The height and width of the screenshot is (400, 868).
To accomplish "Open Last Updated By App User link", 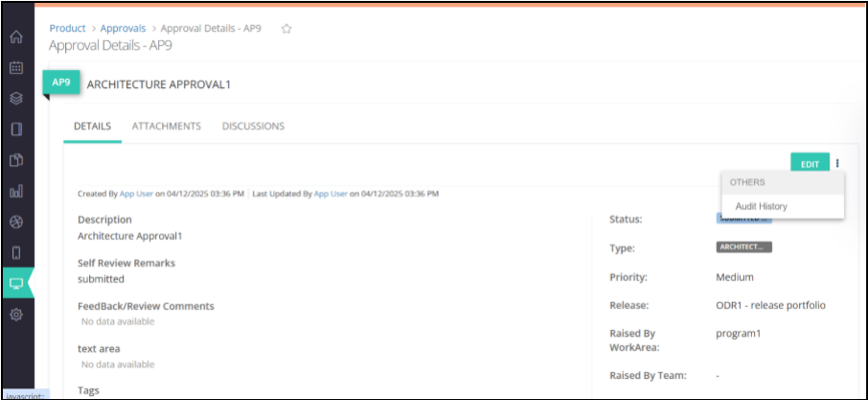I will click(x=331, y=194).
